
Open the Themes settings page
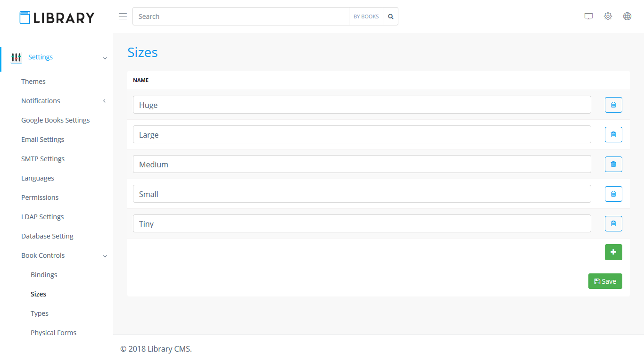coord(33,82)
